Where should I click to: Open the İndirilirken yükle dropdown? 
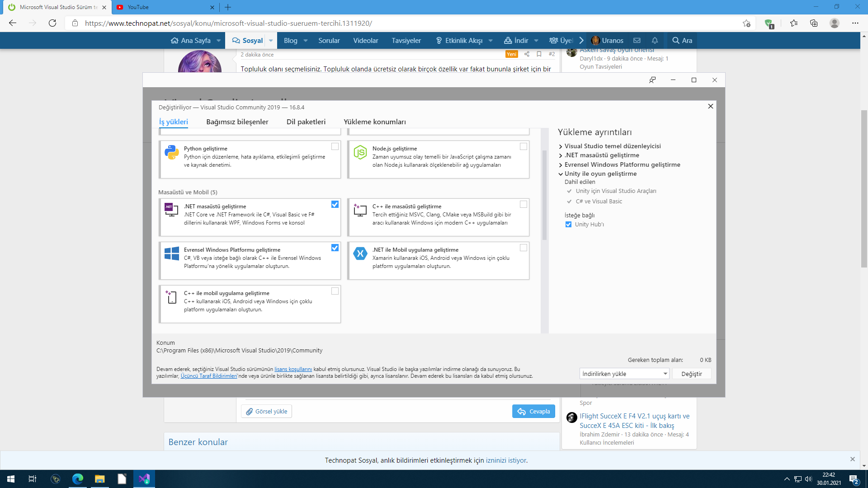tap(624, 374)
